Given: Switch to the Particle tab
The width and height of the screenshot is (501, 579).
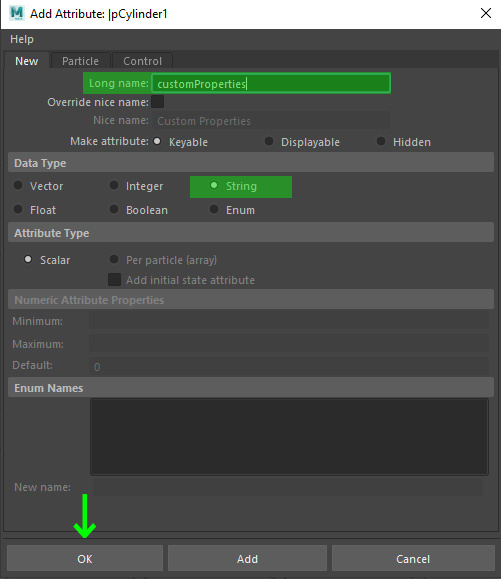Looking at the screenshot, I should tap(80, 61).
